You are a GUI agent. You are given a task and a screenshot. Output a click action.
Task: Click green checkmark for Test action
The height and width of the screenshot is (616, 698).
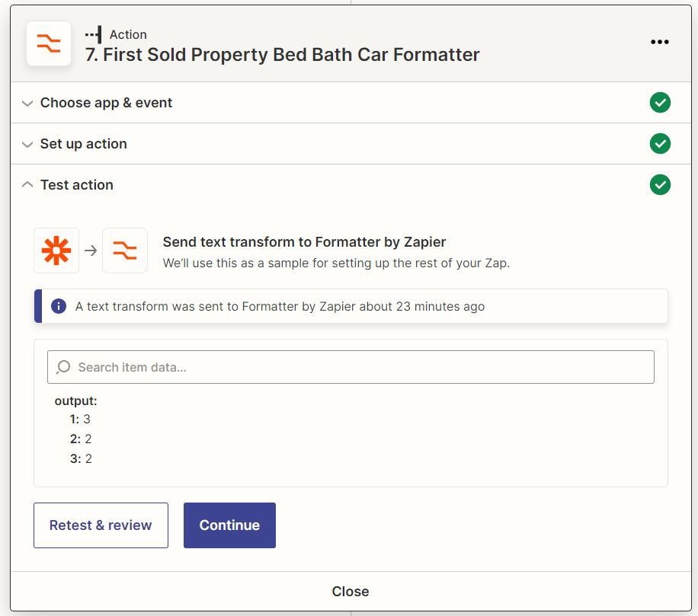pyautogui.click(x=660, y=184)
